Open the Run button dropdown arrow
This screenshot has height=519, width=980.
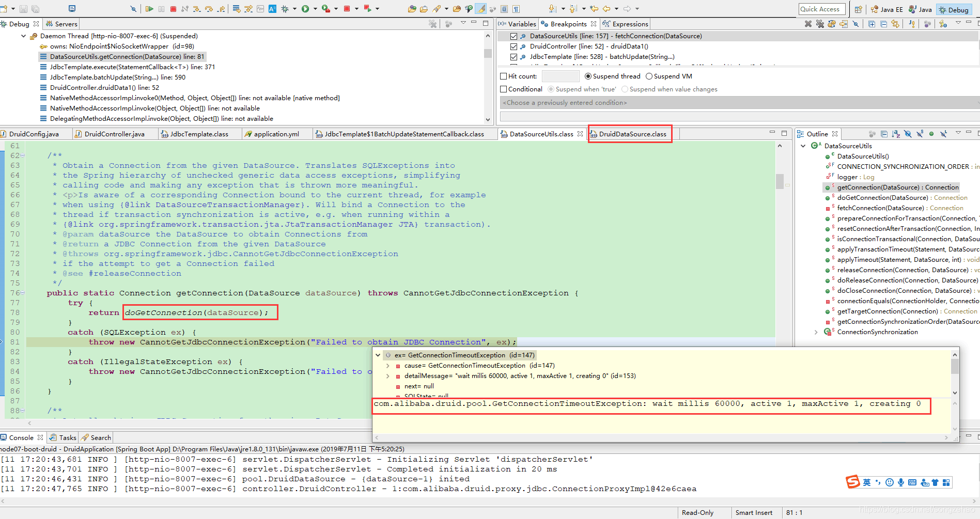[315, 9]
